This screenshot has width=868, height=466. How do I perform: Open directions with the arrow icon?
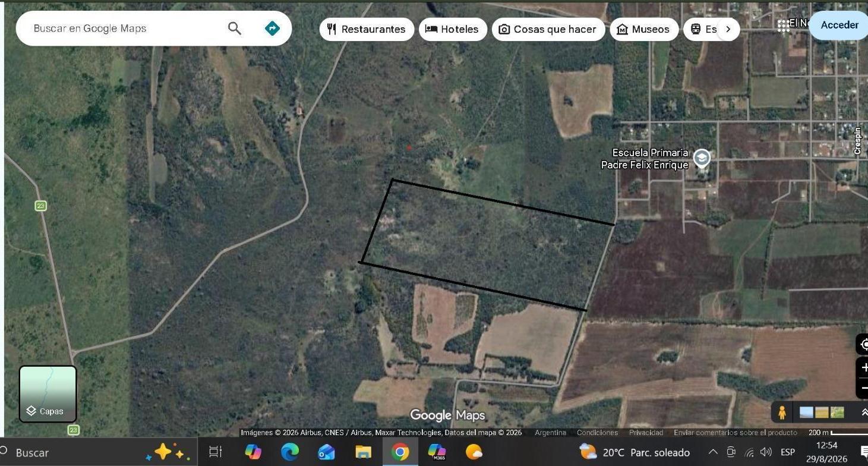(272, 28)
